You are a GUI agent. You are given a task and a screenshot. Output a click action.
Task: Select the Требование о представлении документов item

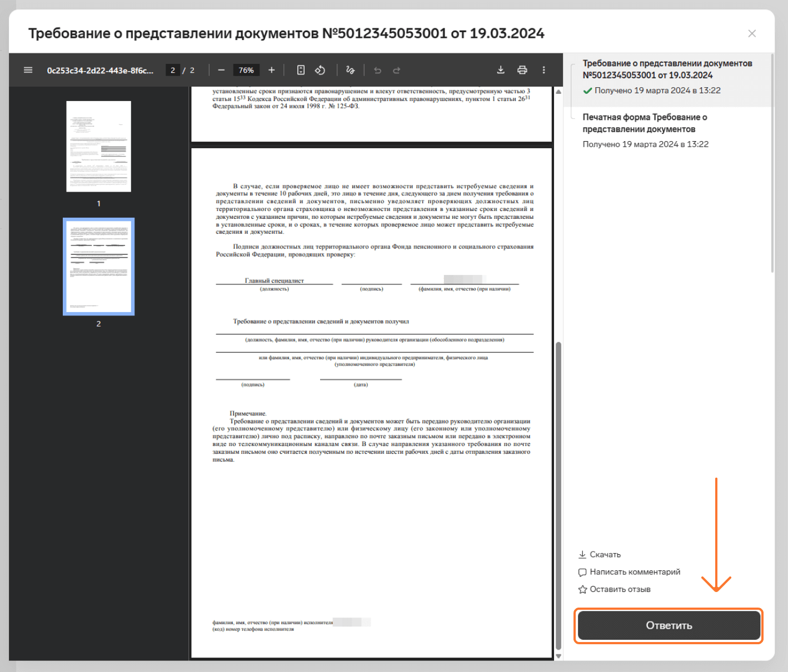click(x=669, y=79)
